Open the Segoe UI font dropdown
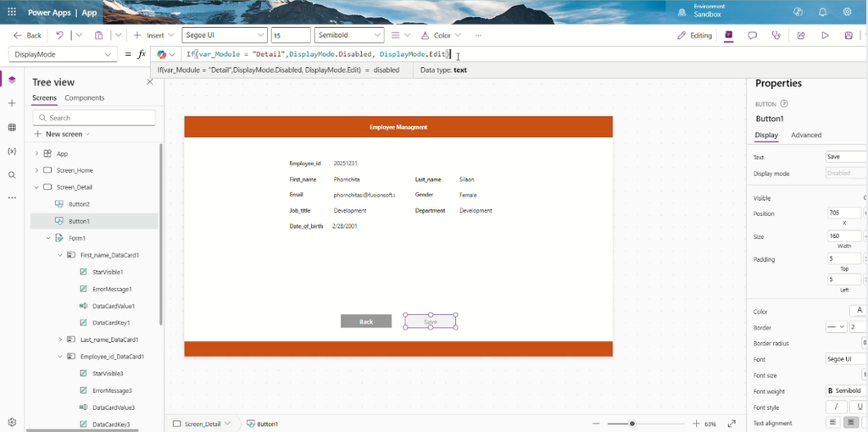The height and width of the screenshot is (432, 868). (x=224, y=36)
